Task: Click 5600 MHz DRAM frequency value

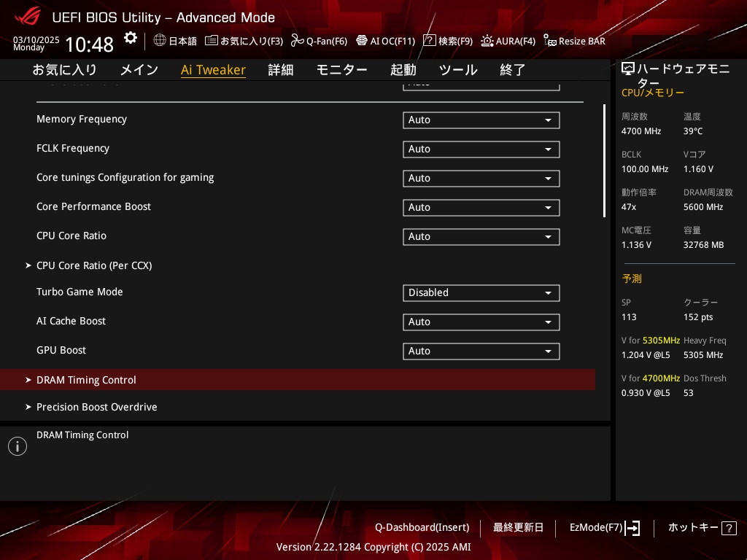Action: (703, 206)
